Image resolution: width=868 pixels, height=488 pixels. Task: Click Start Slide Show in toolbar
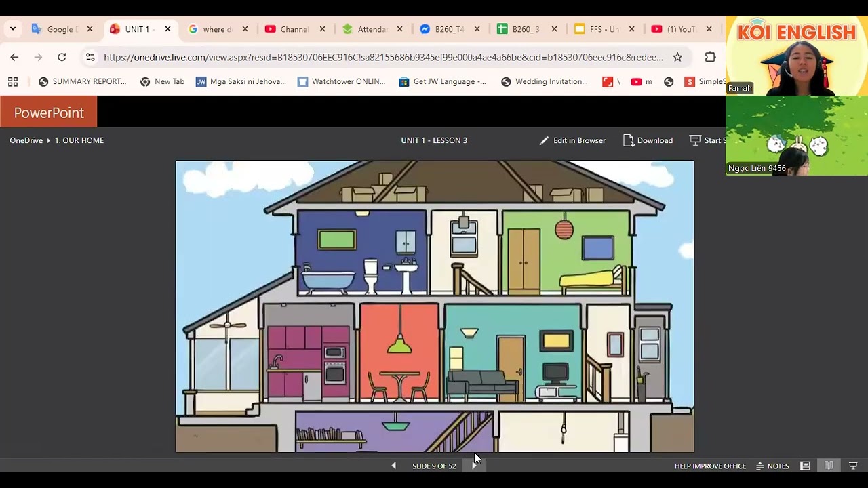click(707, 140)
